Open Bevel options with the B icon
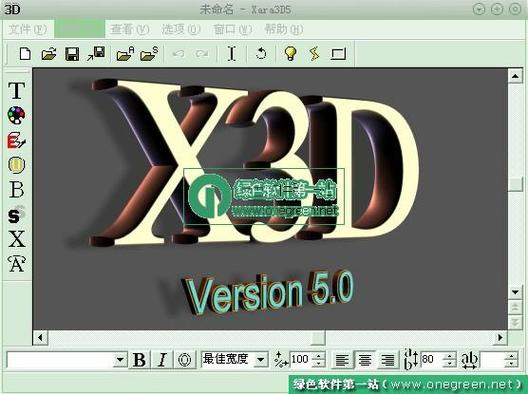The image size is (528, 394). 16,190
